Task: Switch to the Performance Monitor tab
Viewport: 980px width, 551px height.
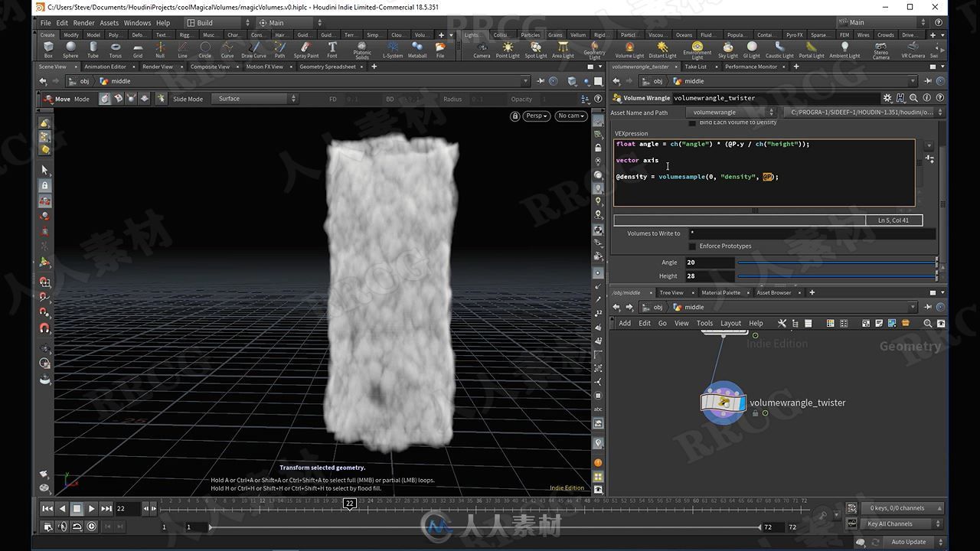Action: (751, 67)
